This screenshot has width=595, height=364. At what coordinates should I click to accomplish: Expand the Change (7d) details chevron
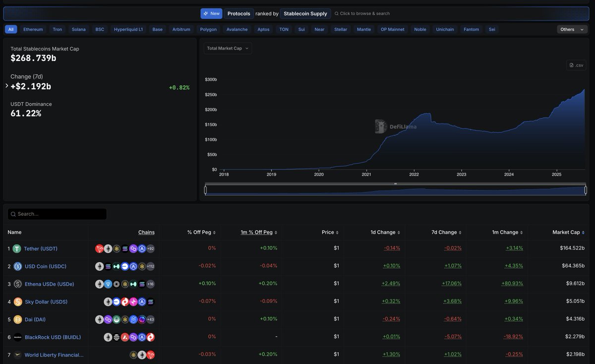(x=7, y=86)
